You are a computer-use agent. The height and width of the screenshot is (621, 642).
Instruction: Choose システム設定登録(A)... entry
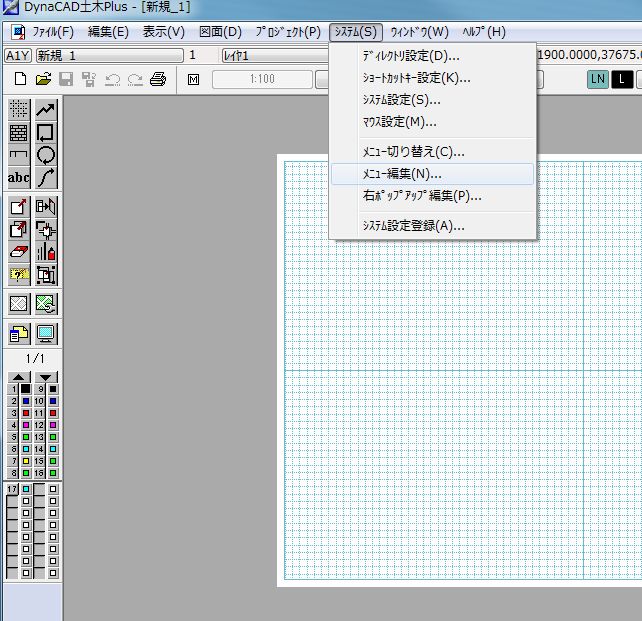(x=432, y=226)
